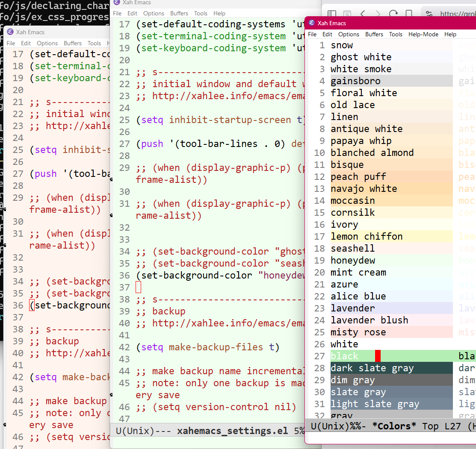Open Help-Mode menu in Colors window
Screen dimensions: 476x449
pos(423,34)
